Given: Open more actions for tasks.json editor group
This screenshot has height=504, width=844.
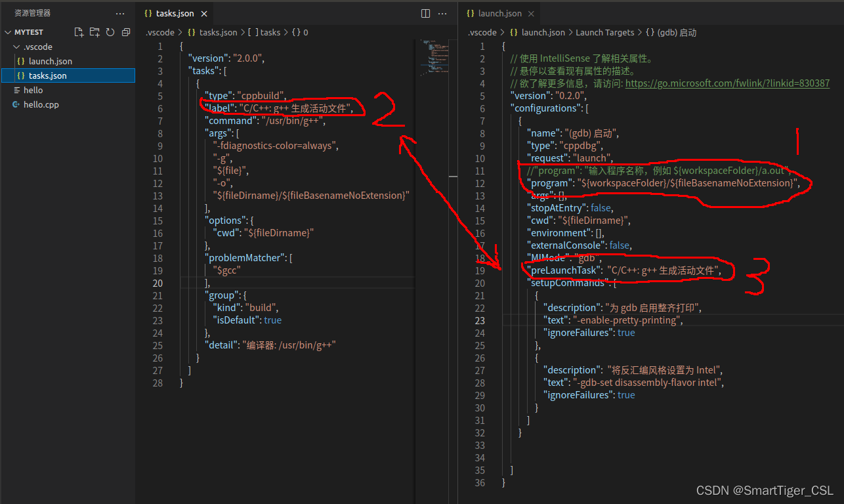Looking at the screenshot, I should pos(443,13).
